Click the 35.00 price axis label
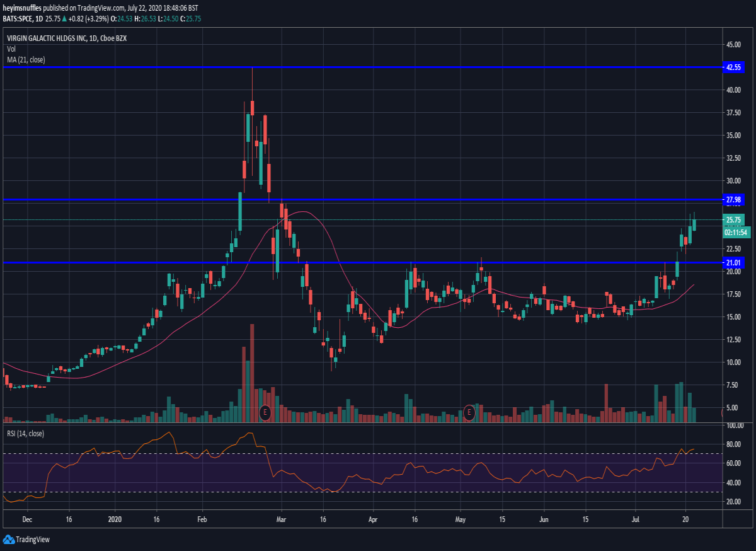Image resolution: width=756 pixels, height=551 pixels. tap(733, 136)
